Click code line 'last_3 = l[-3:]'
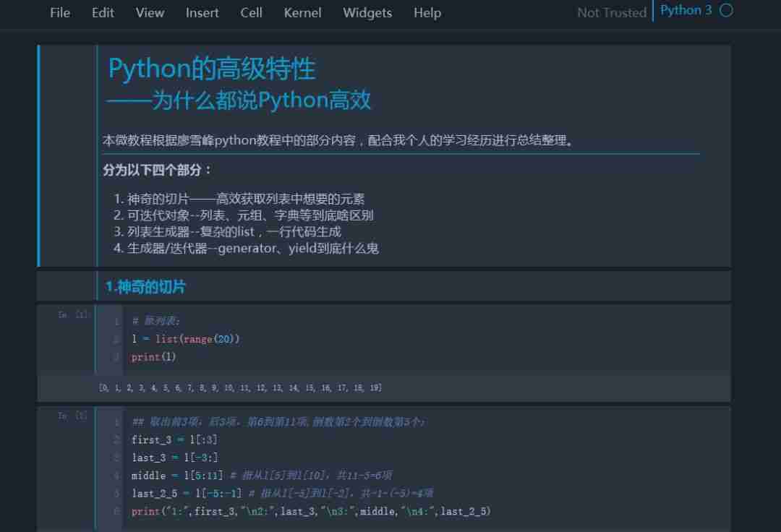Screen dimensions: 781x532 (175, 458)
